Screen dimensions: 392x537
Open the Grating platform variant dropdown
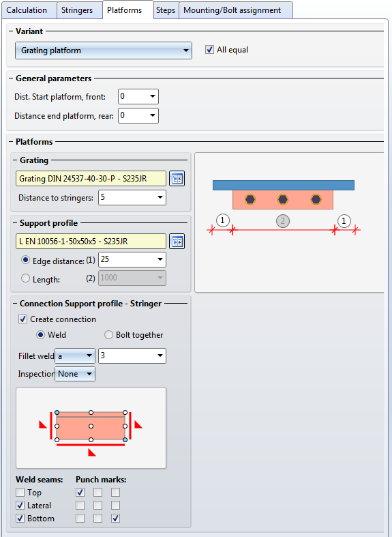(104, 50)
